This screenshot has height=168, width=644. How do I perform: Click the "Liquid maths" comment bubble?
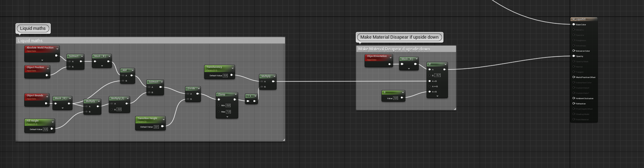pyautogui.click(x=33, y=28)
